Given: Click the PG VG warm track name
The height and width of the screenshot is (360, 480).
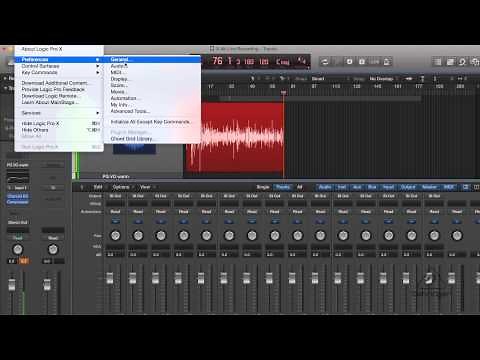Looking at the screenshot, I should [116, 176].
